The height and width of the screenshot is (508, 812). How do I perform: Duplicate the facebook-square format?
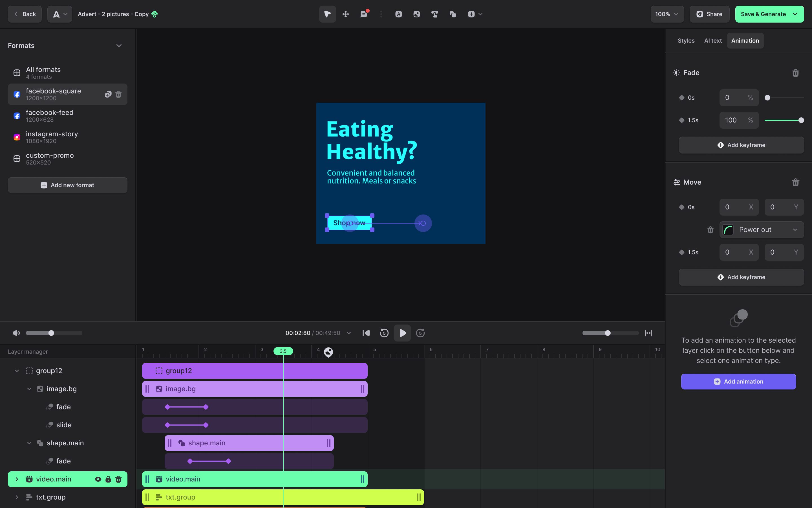[108, 95]
